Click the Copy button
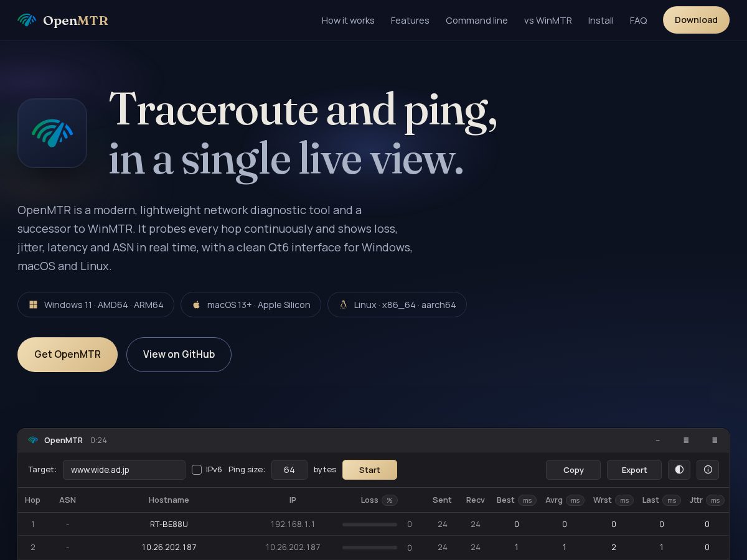The width and height of the screenshot is (747, 560). (573, 470)
